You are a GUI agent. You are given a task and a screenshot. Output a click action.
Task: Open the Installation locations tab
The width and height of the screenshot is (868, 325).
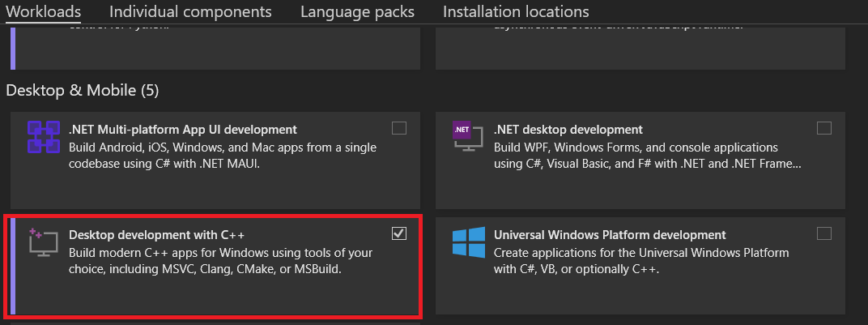[516, 11]
